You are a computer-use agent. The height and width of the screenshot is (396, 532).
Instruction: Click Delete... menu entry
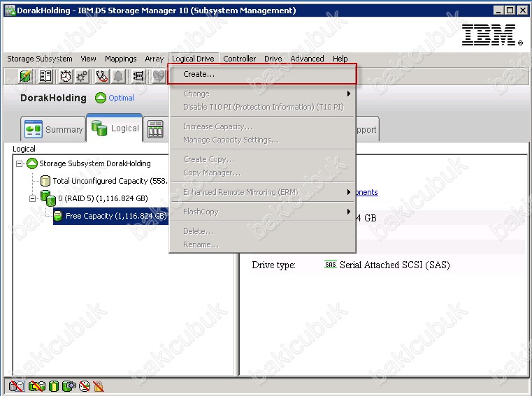[x=262, y=231]
